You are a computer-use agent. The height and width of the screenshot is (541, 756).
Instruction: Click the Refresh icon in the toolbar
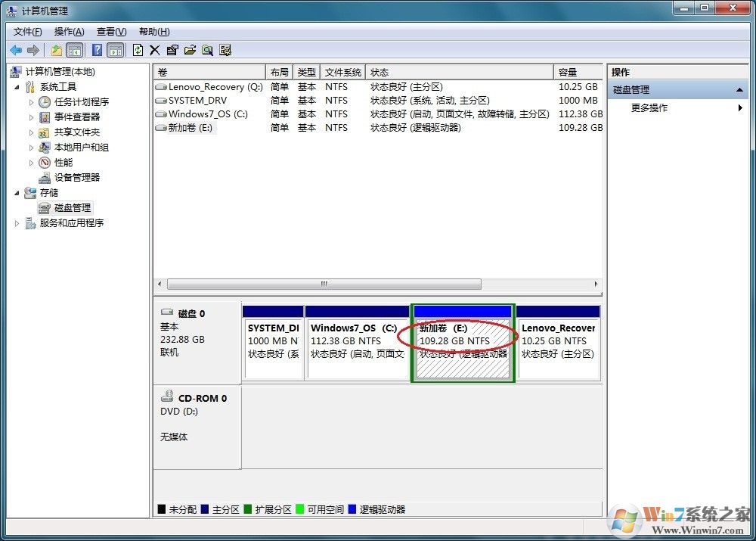click(138, 50)
